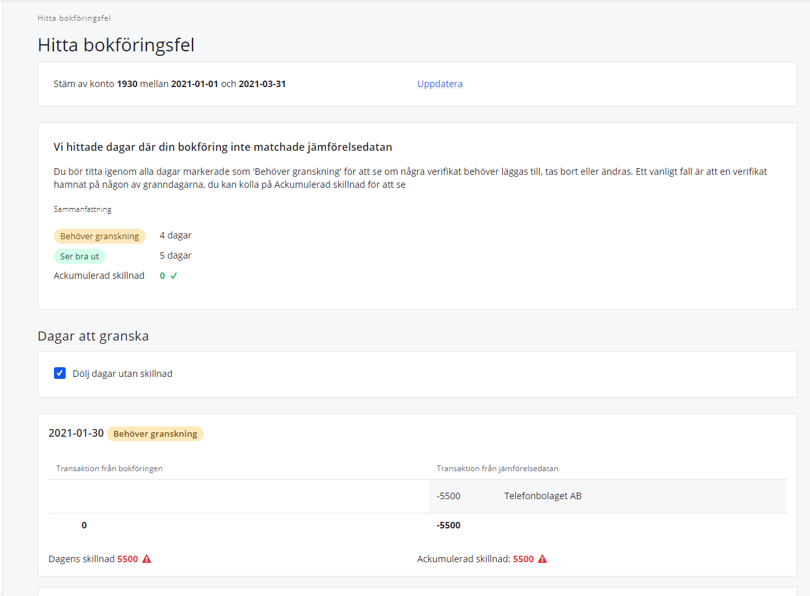810x596 pixels.
Task: Click the '5 dagar' count in summary
Action: point(175,256)
